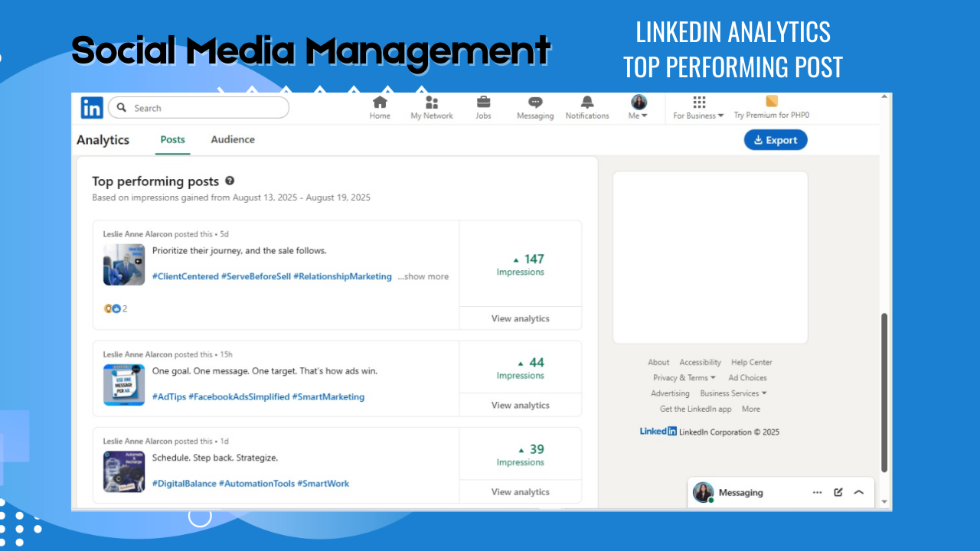Click the 147 Impressions count

click(x=521, y=265)
